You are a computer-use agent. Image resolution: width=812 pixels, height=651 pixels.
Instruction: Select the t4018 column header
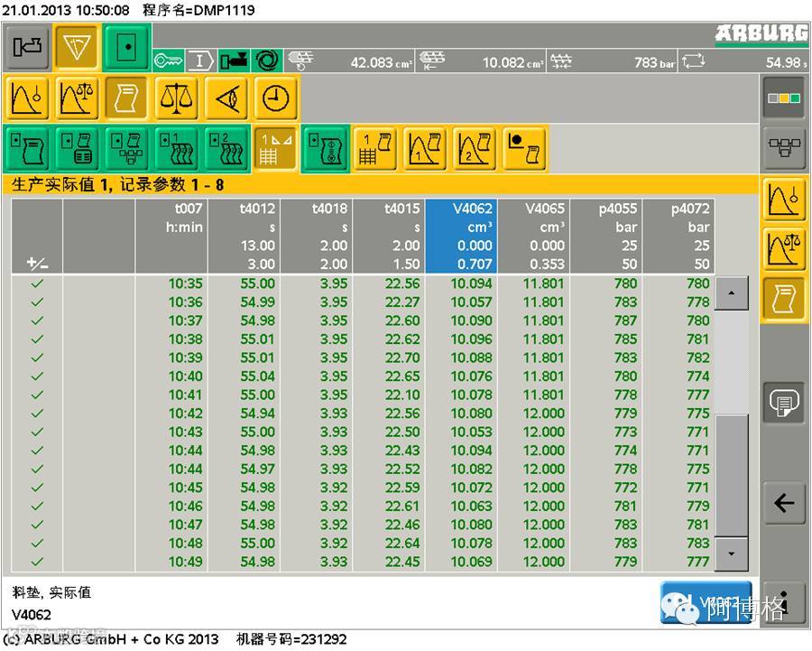(x=317, y=236)
